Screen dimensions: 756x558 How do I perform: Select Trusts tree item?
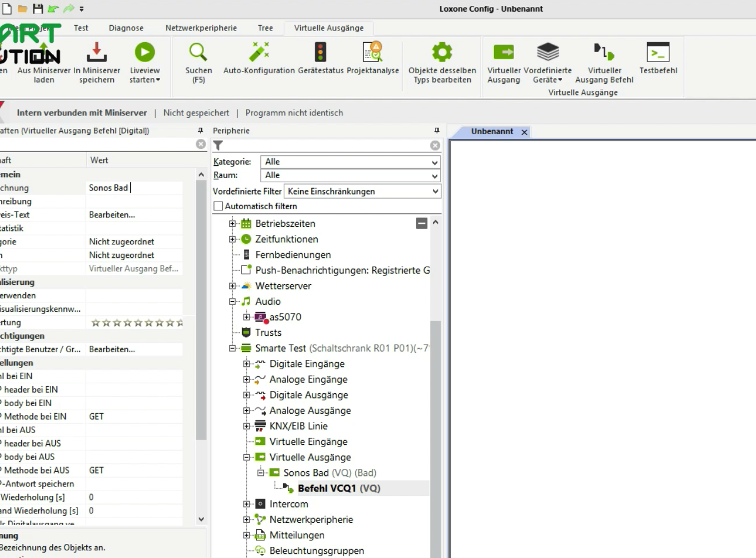tap(268, 332)
